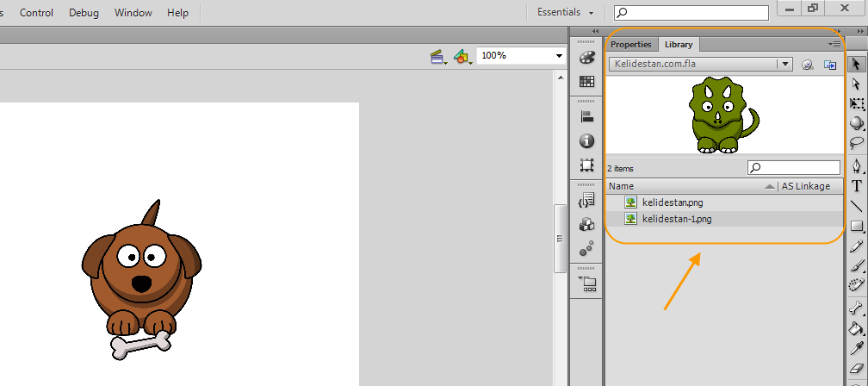Select the Rectangle tool
This screenshot has height=386, width=868.
pos(856,226)
